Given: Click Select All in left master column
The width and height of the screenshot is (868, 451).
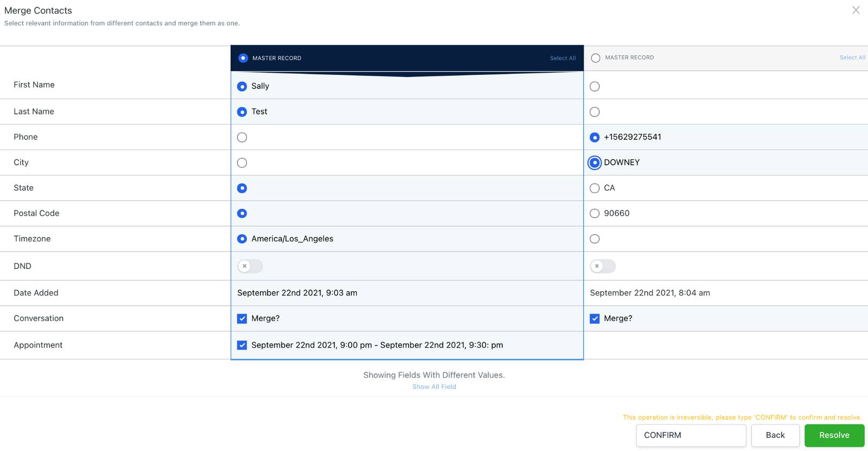Looking at the screenshot, I should click(x=563, y=58).
